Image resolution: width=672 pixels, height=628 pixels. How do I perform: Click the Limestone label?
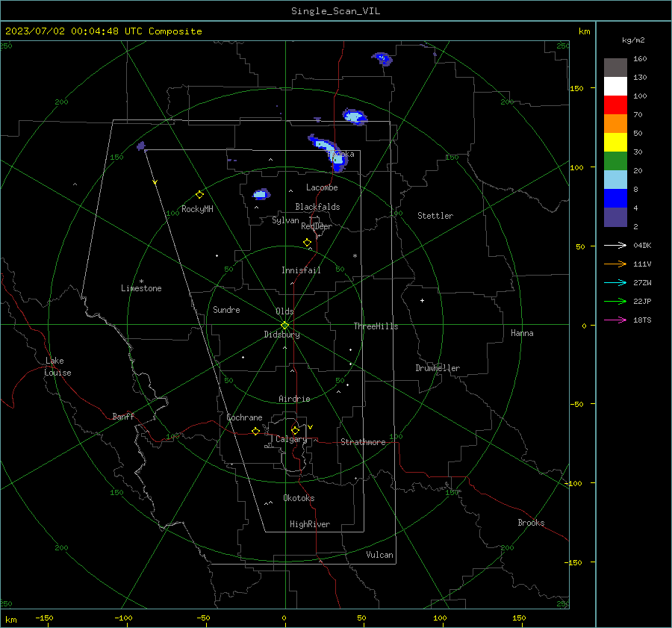pos(141,288)
